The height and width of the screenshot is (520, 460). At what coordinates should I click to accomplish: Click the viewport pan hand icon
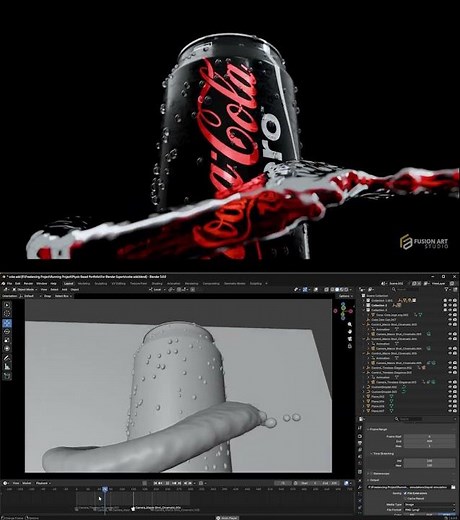click(350, 332)
